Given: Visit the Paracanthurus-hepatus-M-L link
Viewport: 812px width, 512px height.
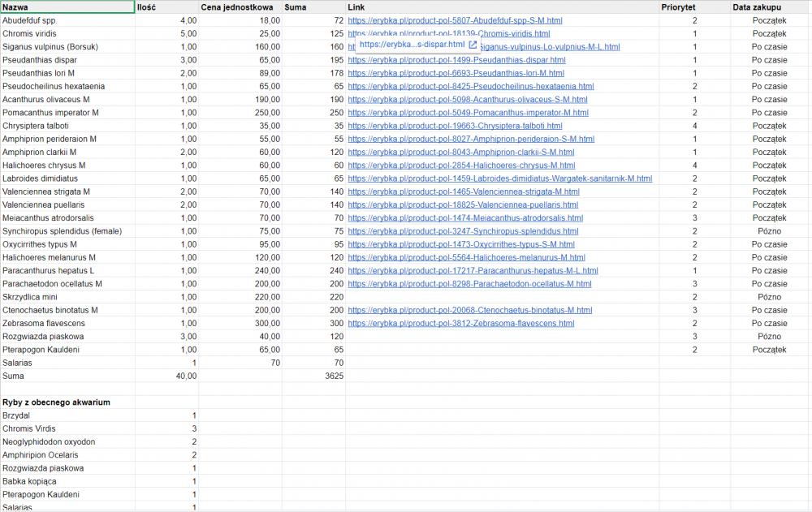Looking at the screenshot, I should [x=473, y=270].
